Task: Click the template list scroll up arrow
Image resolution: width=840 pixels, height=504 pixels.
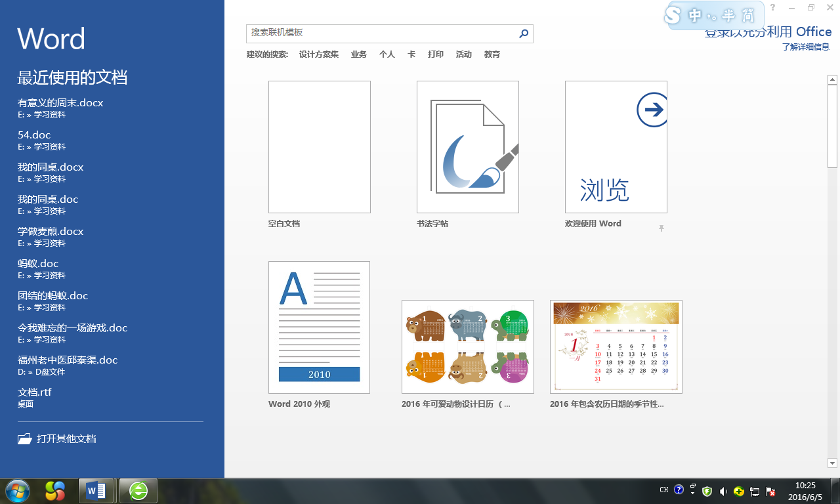Action: pos(832,80)
